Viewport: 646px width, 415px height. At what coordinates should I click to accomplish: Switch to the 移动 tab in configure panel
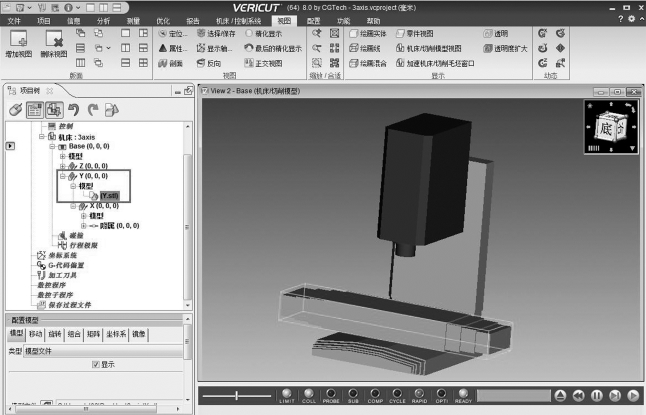[35, 333]
